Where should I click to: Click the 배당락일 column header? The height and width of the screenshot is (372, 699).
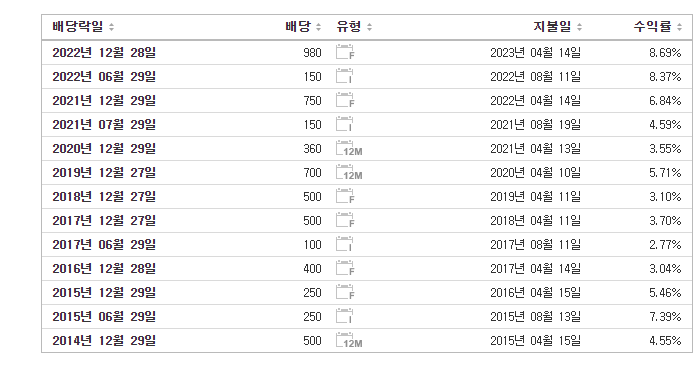78,27
